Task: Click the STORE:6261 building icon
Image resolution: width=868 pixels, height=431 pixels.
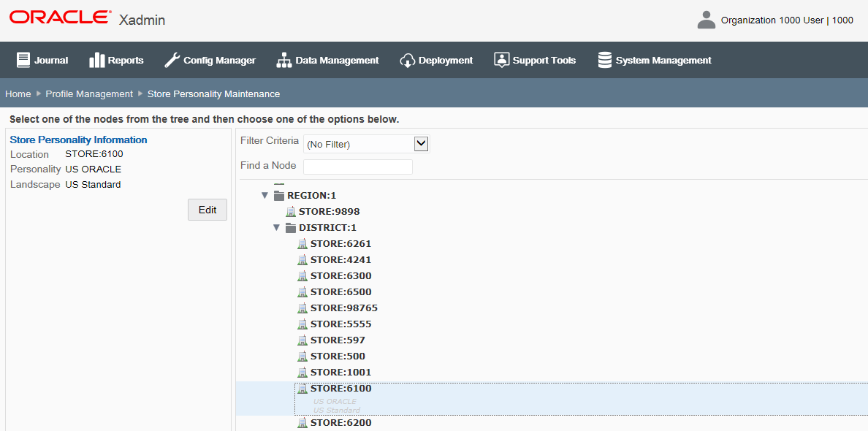Action: point(302,243)
